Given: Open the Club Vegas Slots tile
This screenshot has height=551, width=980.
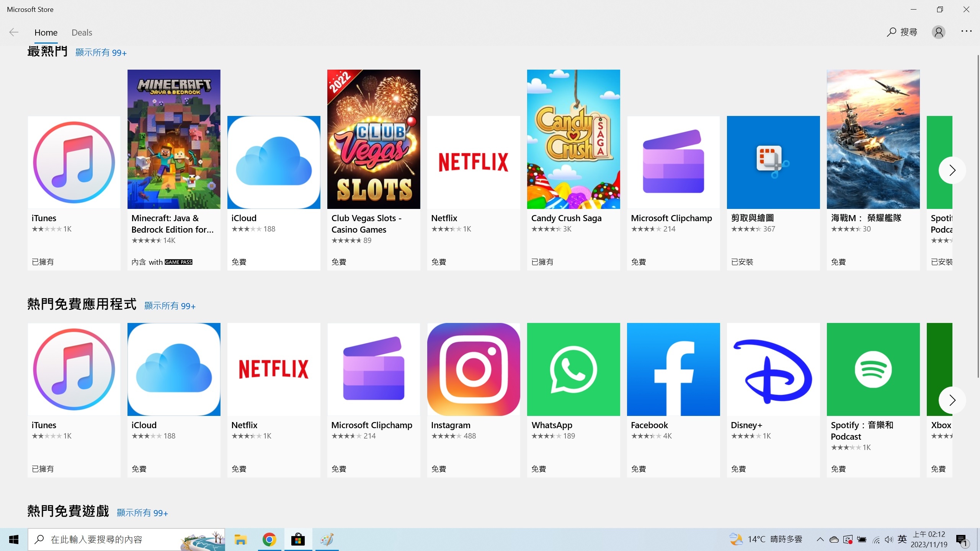Looking at the screenshot, I should pos(374,139).
